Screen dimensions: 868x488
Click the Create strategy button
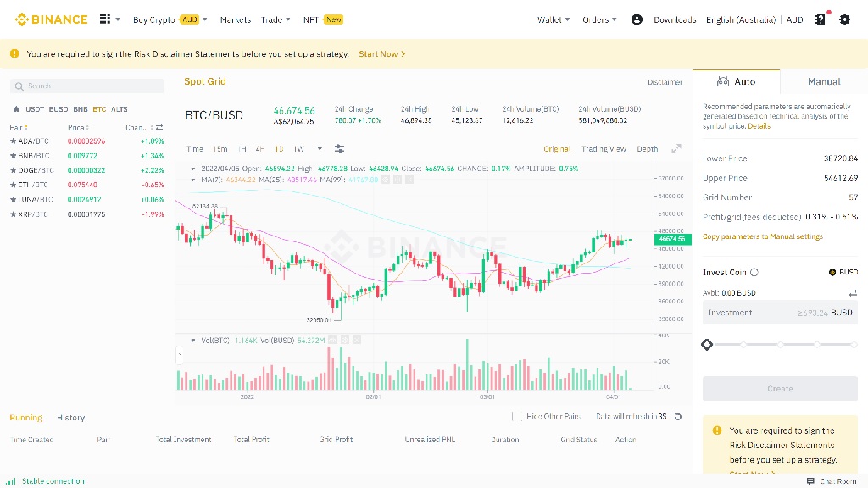coord(780,388)
